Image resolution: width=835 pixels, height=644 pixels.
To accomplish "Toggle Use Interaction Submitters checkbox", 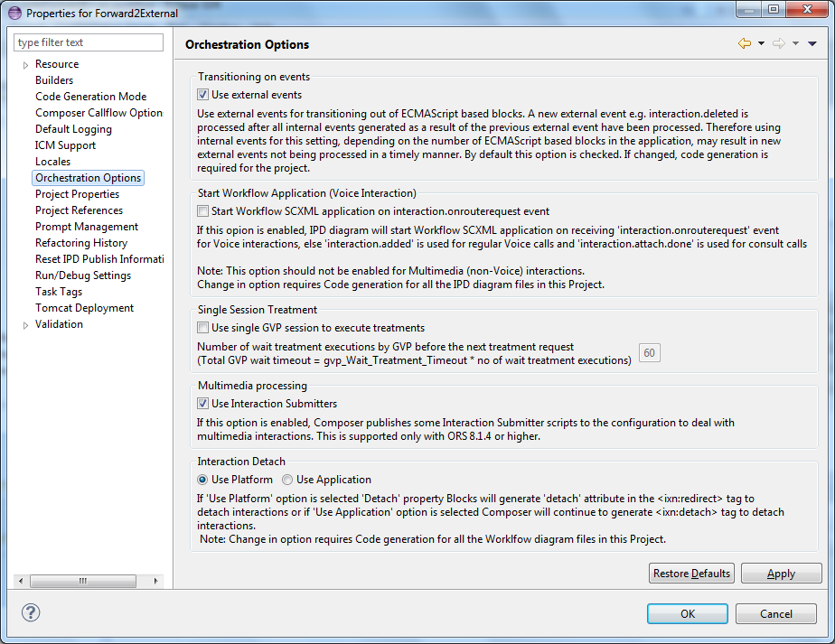I will [x=203, y=404].
